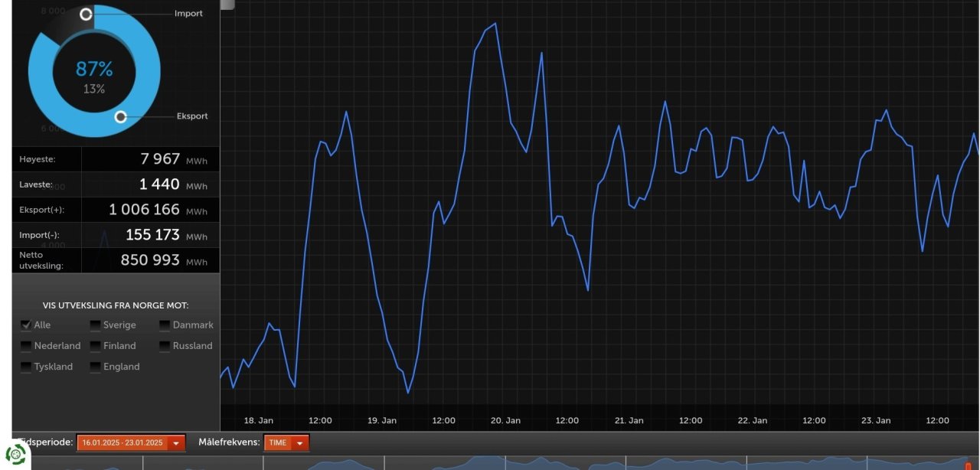Click the overview timeline strip at bottom

coord(505,462)
